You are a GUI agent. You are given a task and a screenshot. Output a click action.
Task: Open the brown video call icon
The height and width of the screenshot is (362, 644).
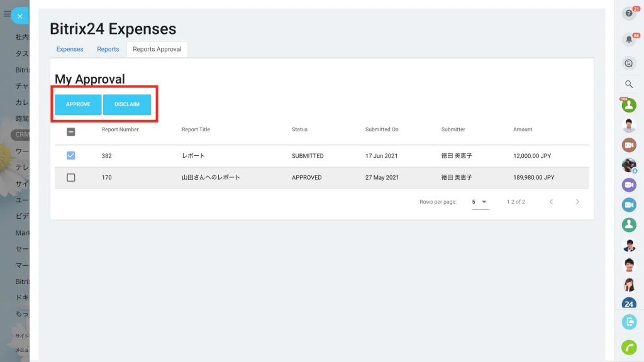(629, 145)
